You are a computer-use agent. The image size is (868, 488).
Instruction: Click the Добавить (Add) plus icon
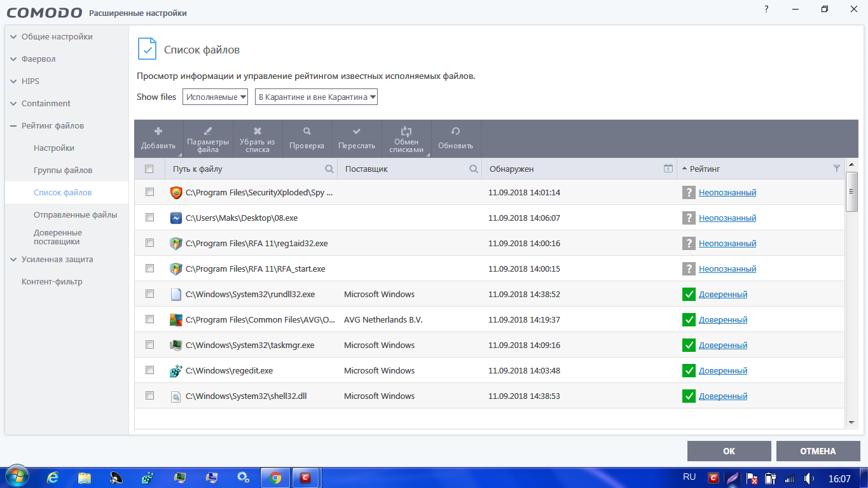tap(158, 131)
